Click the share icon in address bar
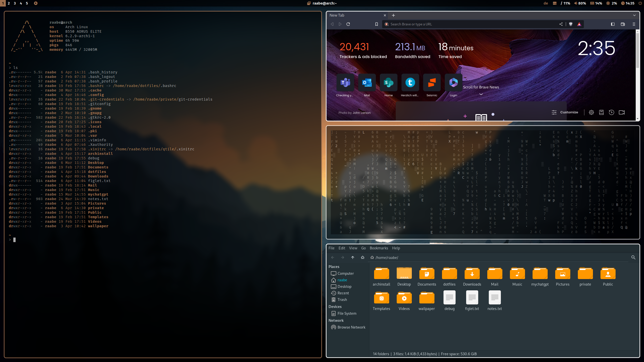Screen dimensions: 644x362 pyautogui.click(x=561, y=24)
